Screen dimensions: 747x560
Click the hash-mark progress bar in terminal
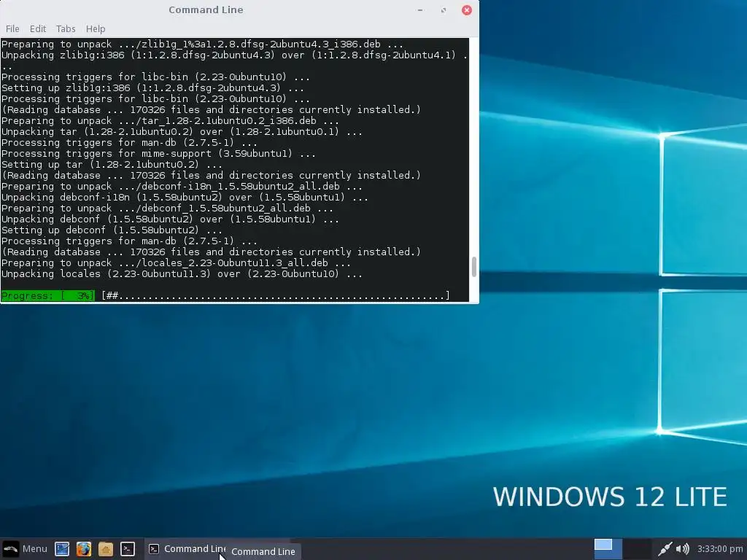275,295
